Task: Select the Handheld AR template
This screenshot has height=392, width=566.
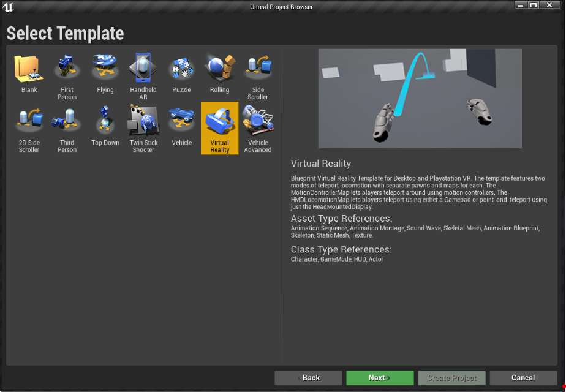Action: (x=143, y=76)
